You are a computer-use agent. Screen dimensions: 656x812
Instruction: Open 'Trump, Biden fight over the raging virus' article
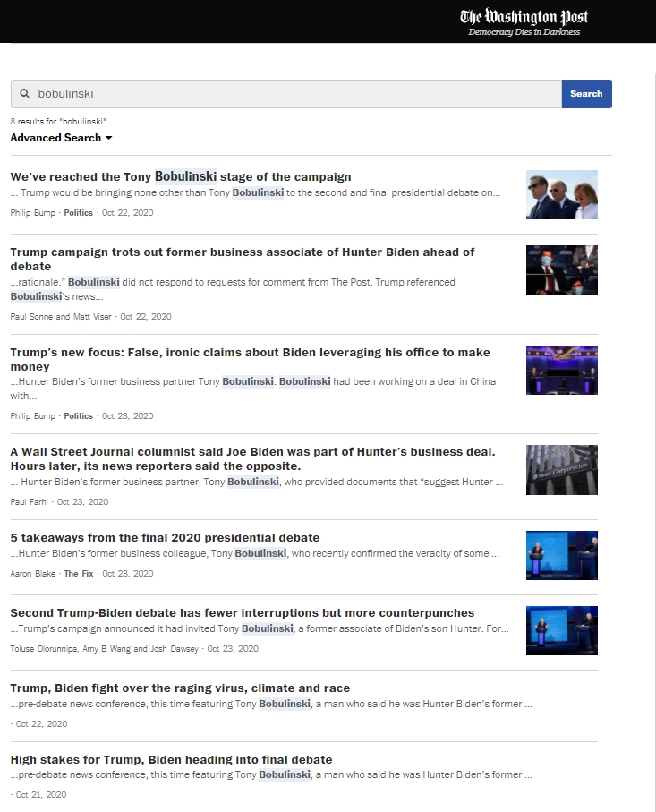point(180,688)
